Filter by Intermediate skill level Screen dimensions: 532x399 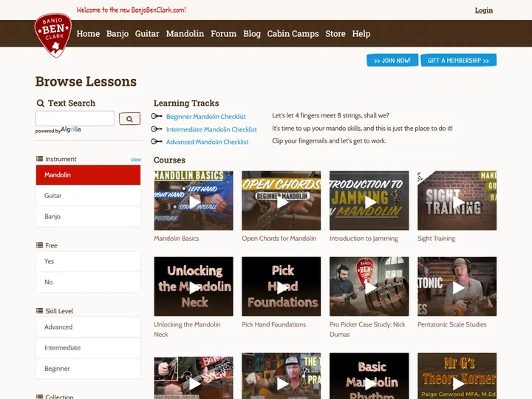click(x=88, y=348)
